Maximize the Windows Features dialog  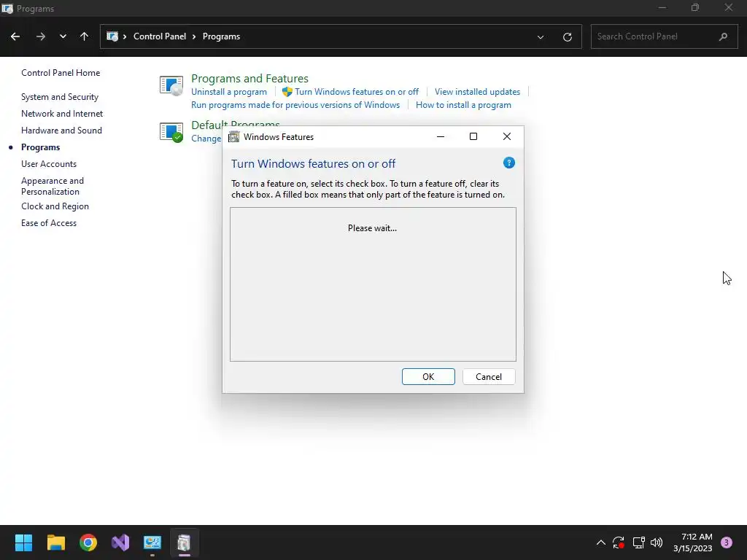(x=473, y=136)
